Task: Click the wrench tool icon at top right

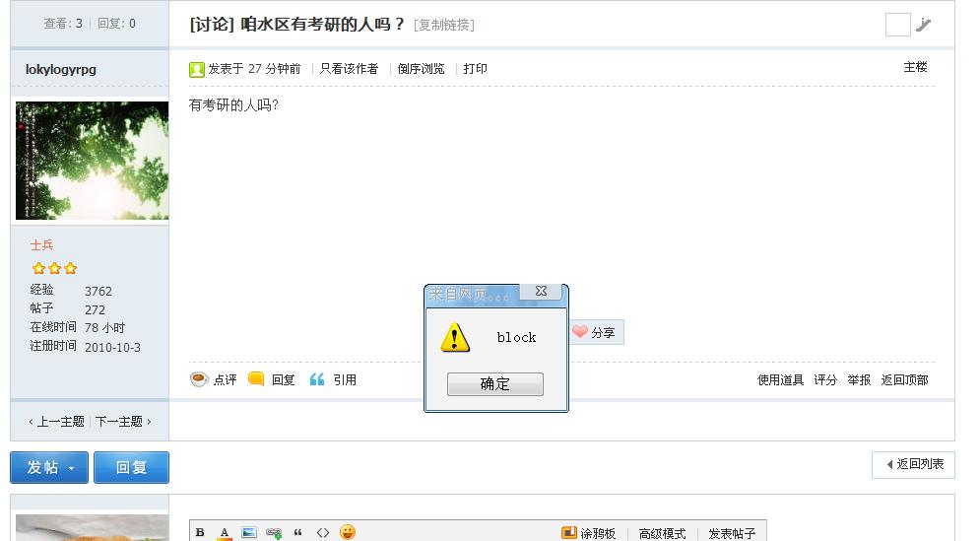Action: click(923, 25)
